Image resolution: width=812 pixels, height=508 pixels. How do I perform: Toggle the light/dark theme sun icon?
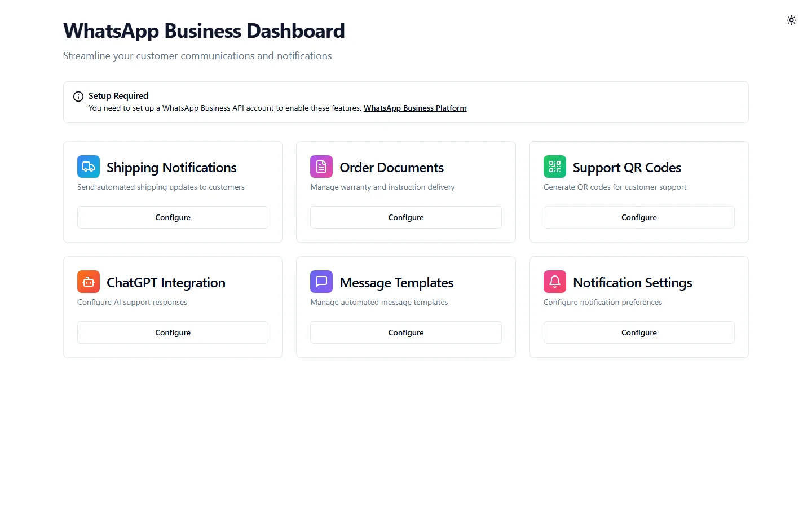click(791, 20)
